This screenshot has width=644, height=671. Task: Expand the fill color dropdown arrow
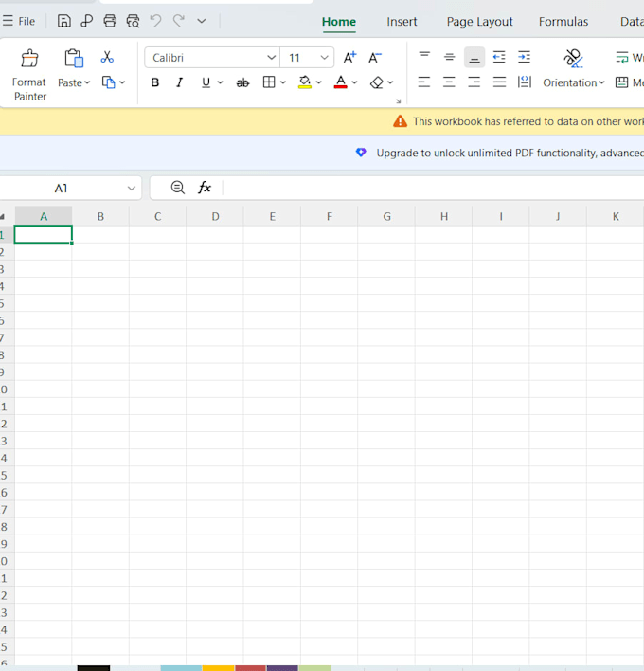pos(318,82)
